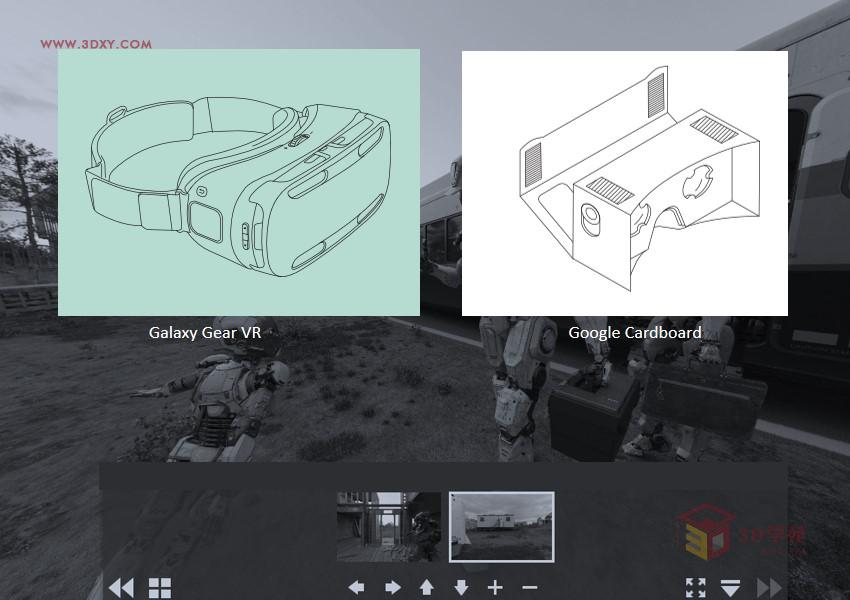
Task: Click the previous scene double-arrow icon
Action: click(120, 588)
